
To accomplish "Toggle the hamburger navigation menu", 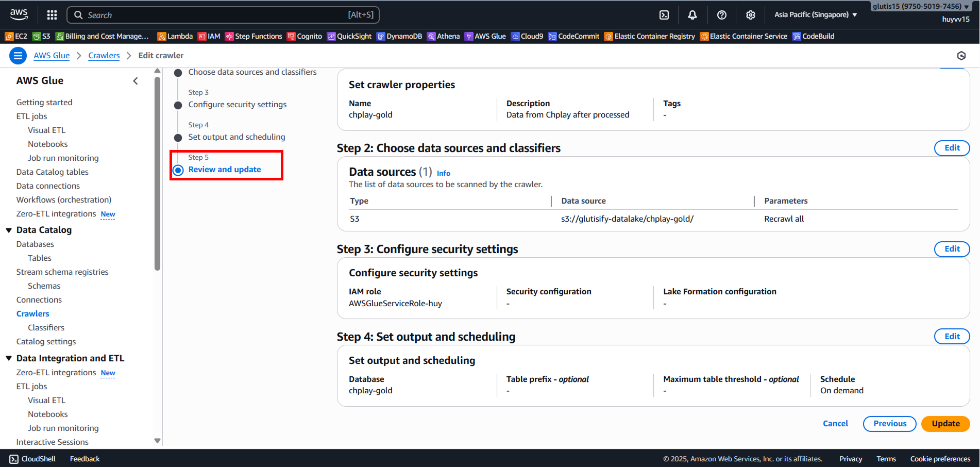I will [x=18, y=56].
